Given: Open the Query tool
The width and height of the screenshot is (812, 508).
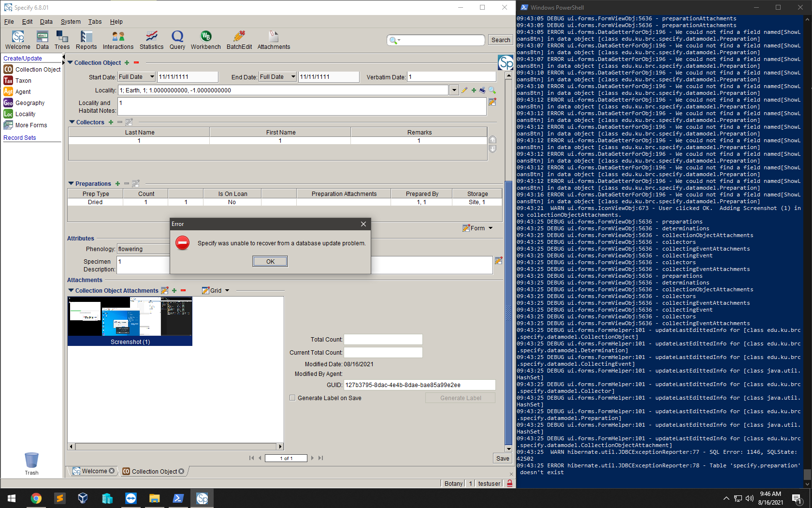Looking at the screenshot, I should (177, 39).
